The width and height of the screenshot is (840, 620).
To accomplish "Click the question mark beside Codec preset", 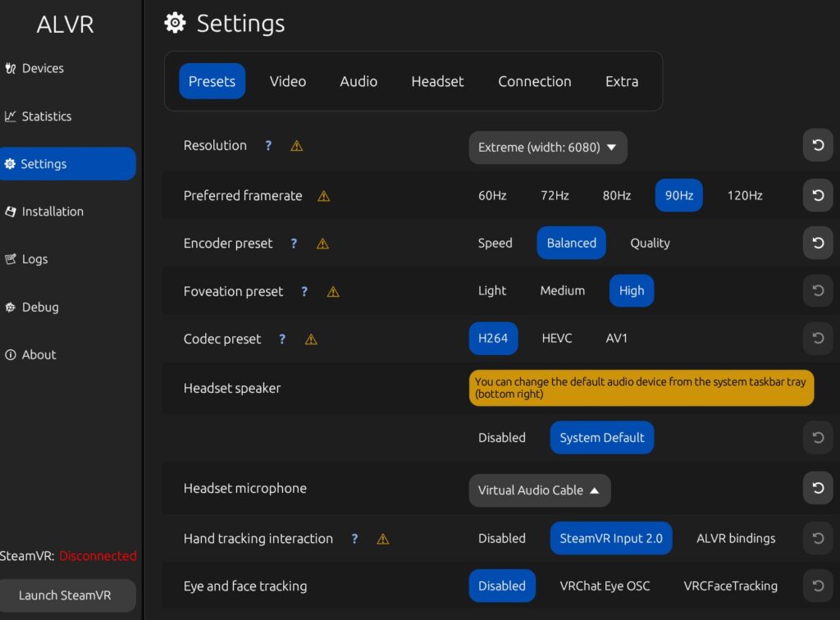I will tap(282, 339).
